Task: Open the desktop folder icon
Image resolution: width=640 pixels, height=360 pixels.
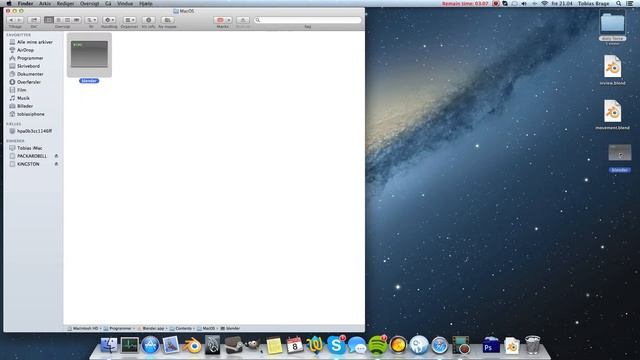Action: point(612,23)
